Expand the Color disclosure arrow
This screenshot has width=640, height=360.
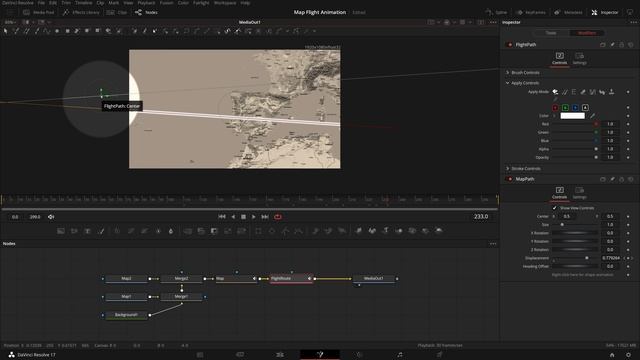(x=554, y=116)
